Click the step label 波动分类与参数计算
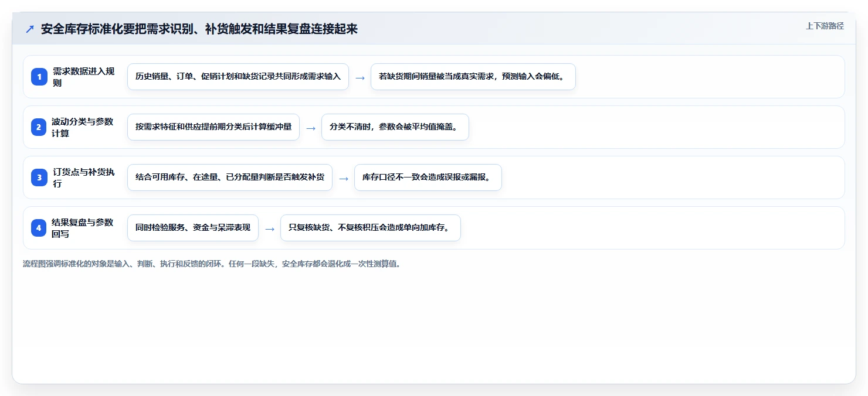Viewport: 868px width, 396px height. coord(83,127)
